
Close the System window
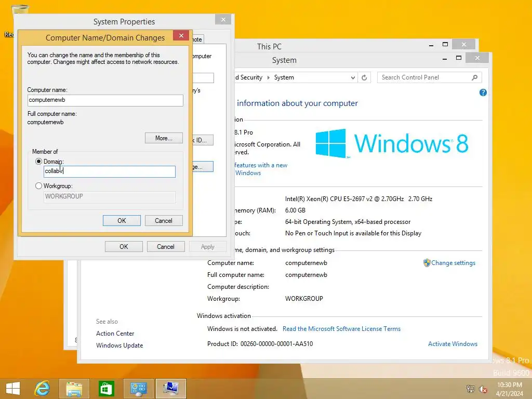click(477, 58)
